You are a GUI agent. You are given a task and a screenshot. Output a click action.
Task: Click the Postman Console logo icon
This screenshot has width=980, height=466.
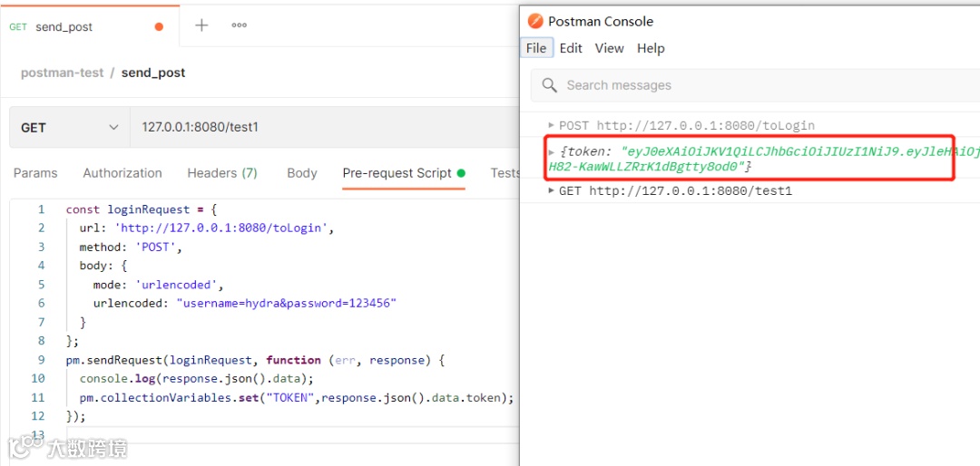[535, 21]
